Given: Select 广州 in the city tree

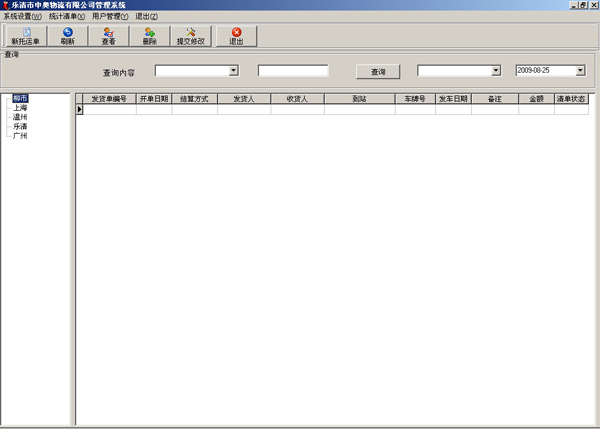Looking at the screenshot, I should tap(20, 136).
